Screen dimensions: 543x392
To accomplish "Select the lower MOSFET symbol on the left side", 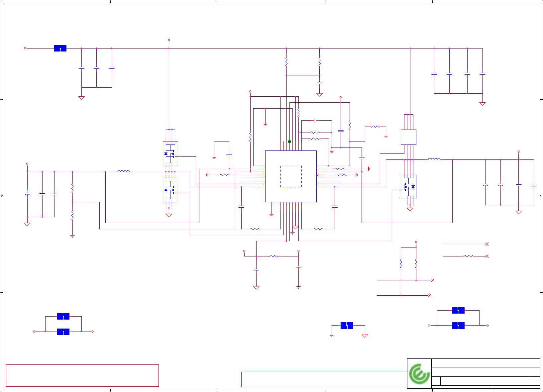I will (x=170, y=190).
